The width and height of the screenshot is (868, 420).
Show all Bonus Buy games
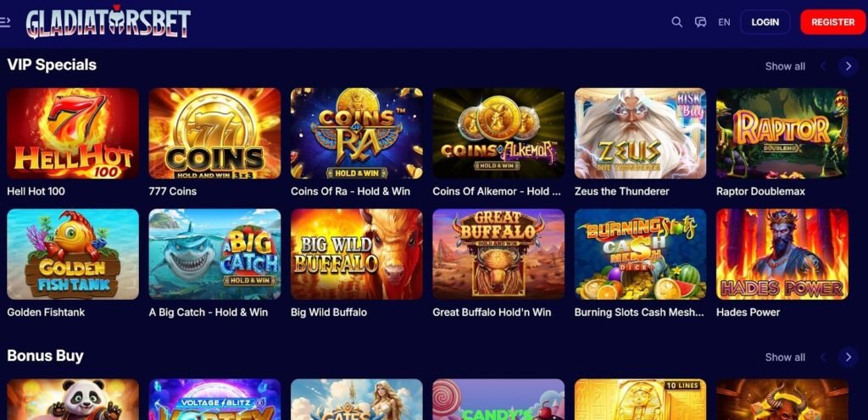[x=785, y=357]
